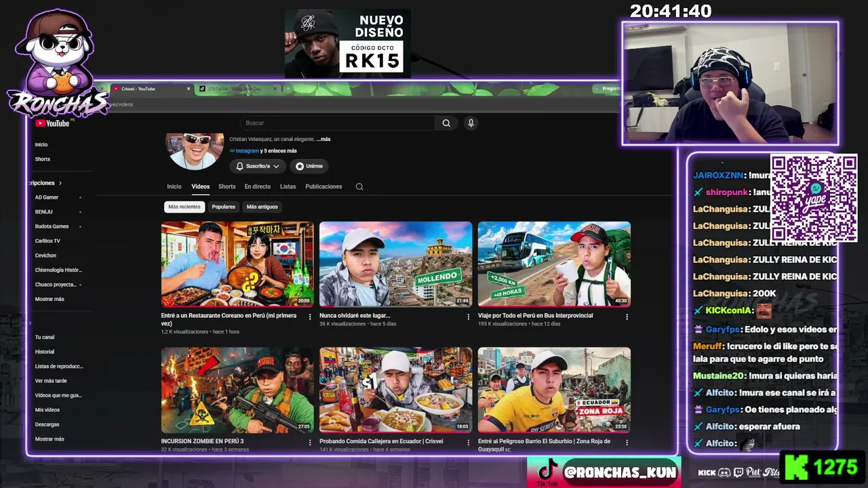Switch to the TikTok browser tab

tap(237, 89)
